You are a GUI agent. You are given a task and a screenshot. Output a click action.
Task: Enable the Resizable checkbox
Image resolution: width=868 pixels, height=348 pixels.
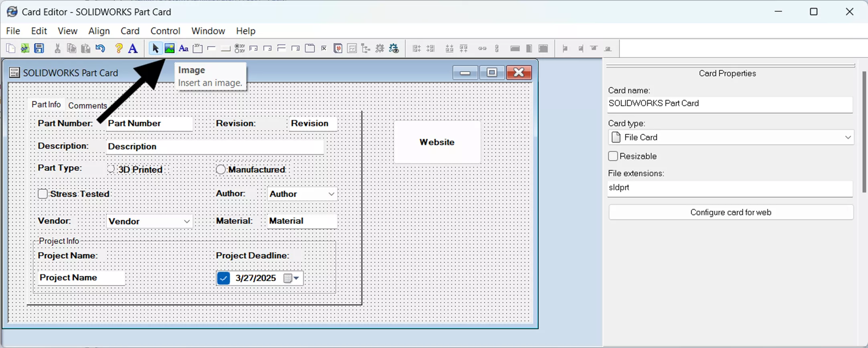tap(613, 156)
